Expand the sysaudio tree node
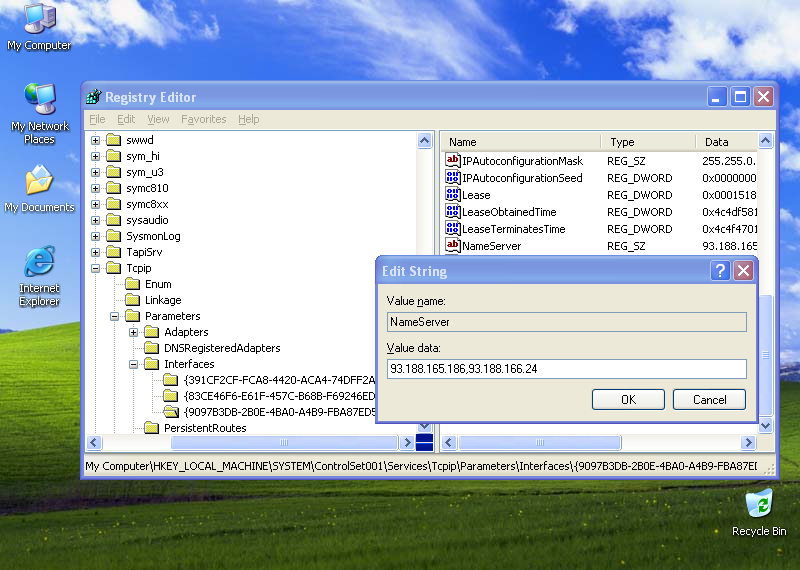800x570 pixels. click(x=95, y=220)
